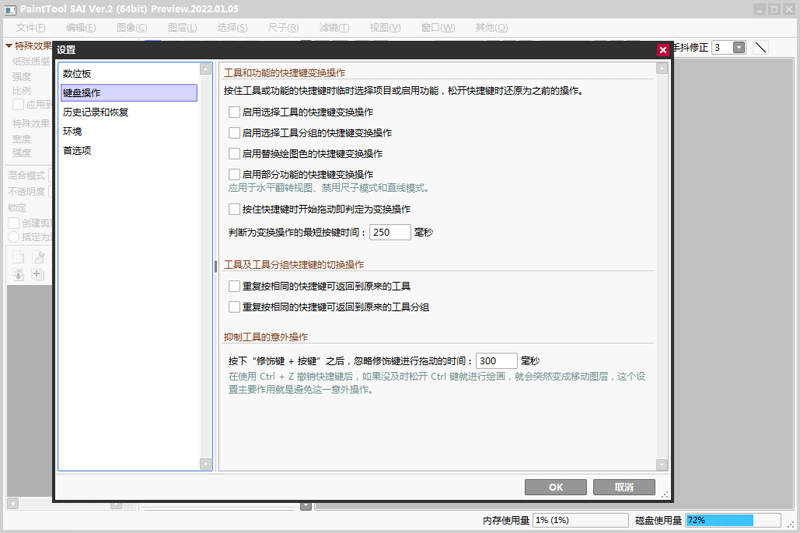Image resolution: width=800 pixels, height=533 pixels.
Task: Click the straight line tool icon near 手抖修正
Action: tap(760, 47)
